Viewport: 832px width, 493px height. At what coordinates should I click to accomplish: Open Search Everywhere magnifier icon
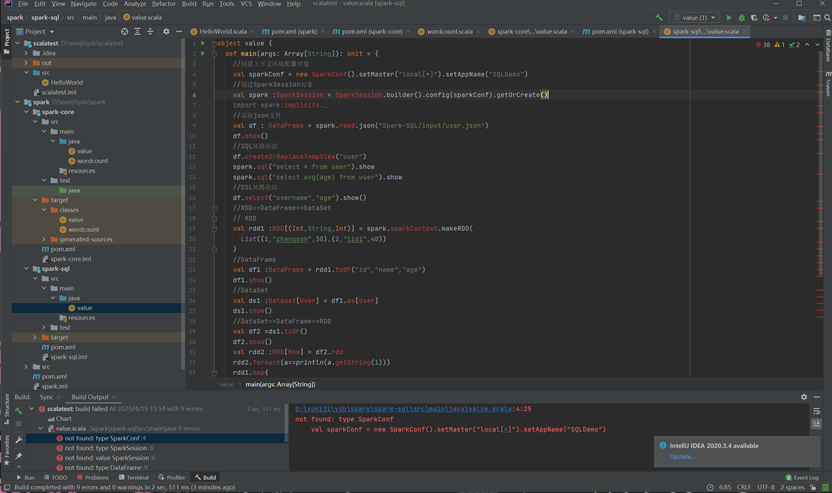(827, 18)
